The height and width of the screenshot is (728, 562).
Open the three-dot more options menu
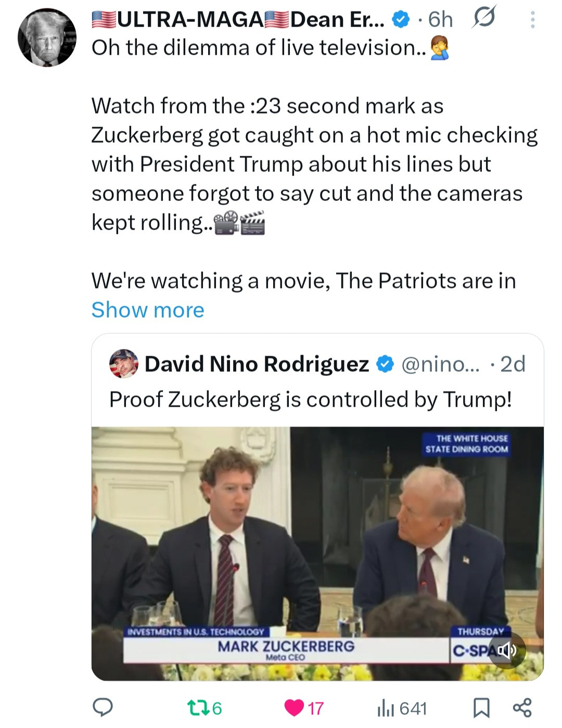[532, 20]
